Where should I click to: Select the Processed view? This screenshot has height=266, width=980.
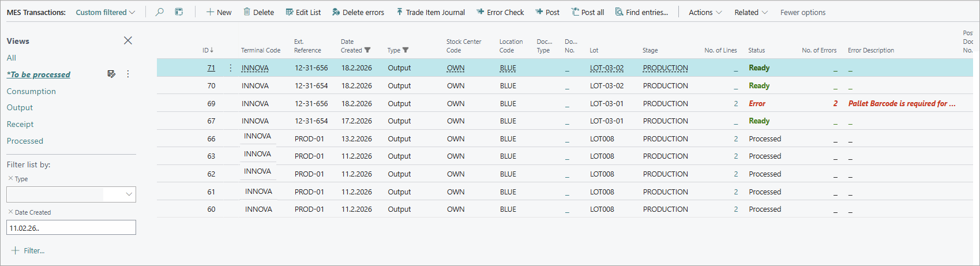pyautogui.click(x=25, y=141)
